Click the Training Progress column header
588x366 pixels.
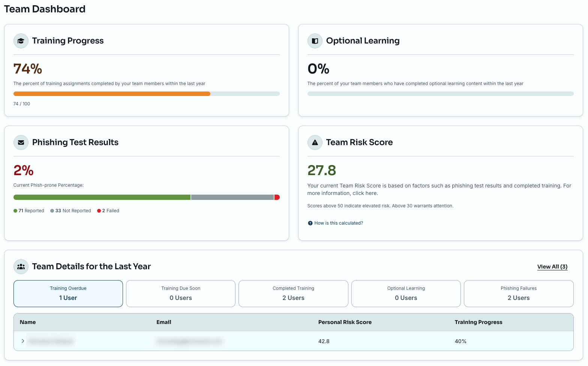(478, 322)
